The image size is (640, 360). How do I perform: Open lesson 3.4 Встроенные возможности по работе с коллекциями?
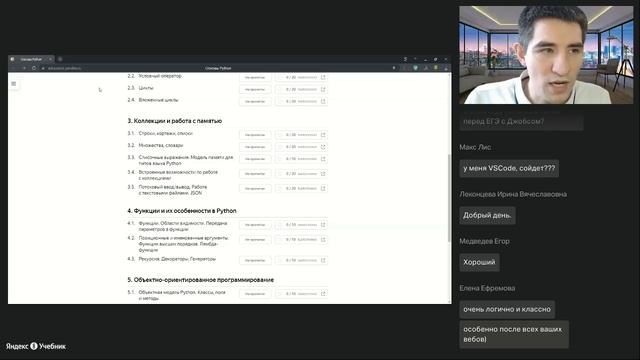click(178, 175)
